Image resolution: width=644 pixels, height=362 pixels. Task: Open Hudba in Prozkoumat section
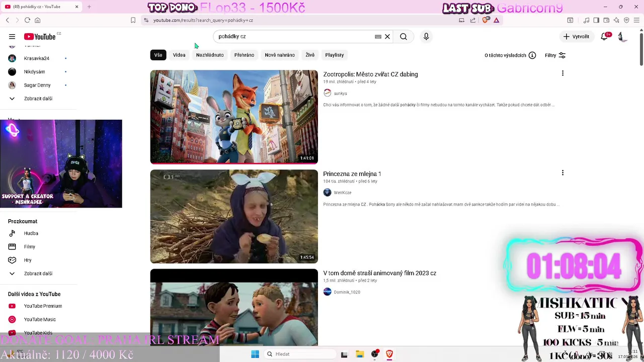(x=31, y=233)
